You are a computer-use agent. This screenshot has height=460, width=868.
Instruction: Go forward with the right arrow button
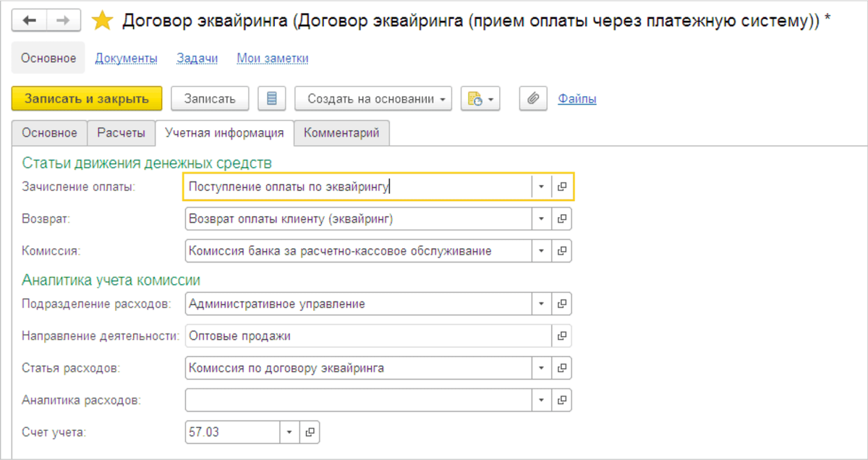click(x=64, y=21)
